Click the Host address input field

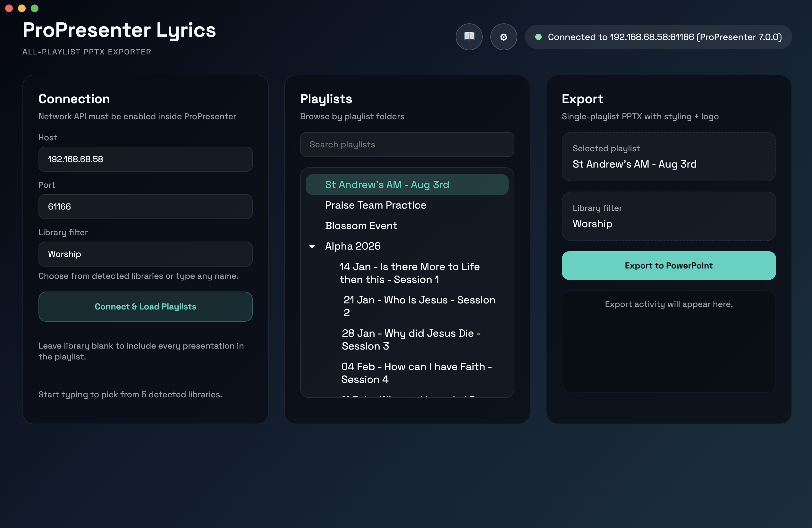coord(145,159)
